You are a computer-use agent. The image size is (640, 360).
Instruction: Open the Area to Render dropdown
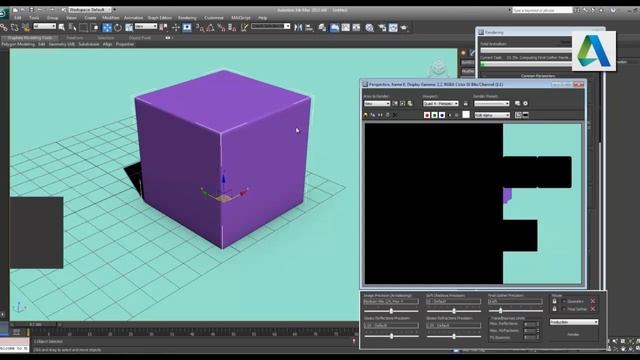[x=377, y=104]
